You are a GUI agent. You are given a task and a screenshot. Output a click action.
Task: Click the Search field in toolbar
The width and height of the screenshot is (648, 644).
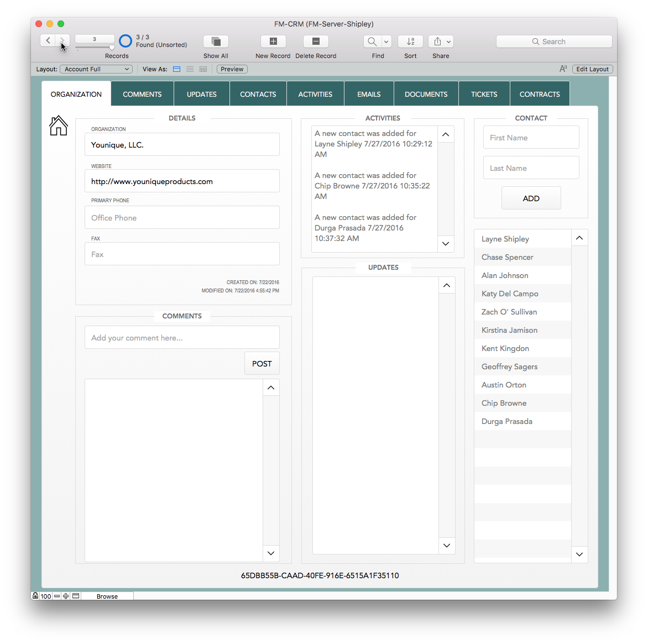click(x=554, y=41)
